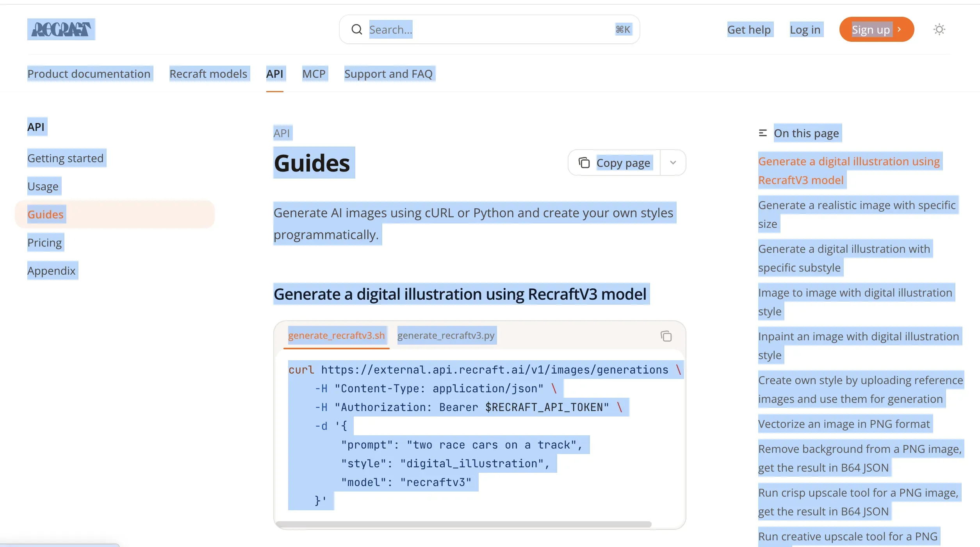The height and width of the screenshot is (547, 980).
Task: Click the On this page list icon
Action: point(763,133)
